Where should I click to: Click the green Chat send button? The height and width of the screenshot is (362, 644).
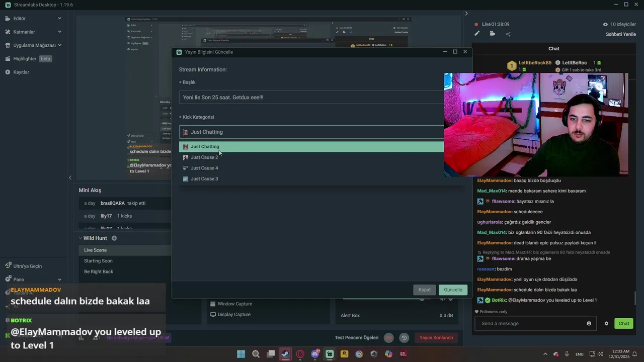coord(624,323)
